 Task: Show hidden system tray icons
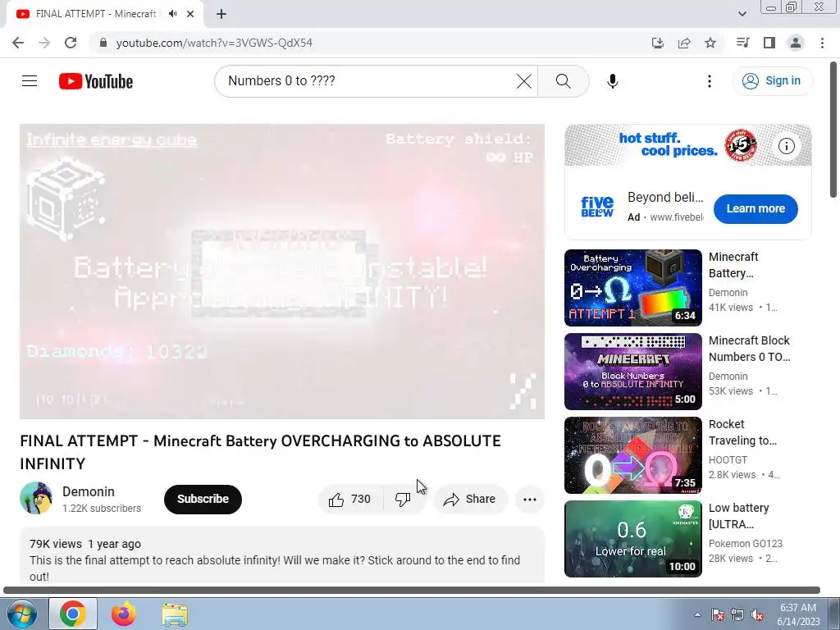[x=697, y=615]
